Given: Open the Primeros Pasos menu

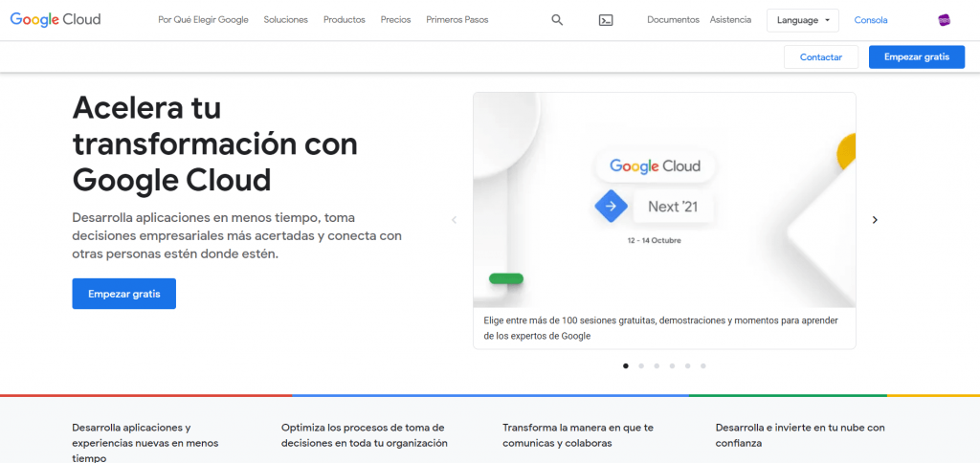Looking at the screenshot, I should (457, 20).
